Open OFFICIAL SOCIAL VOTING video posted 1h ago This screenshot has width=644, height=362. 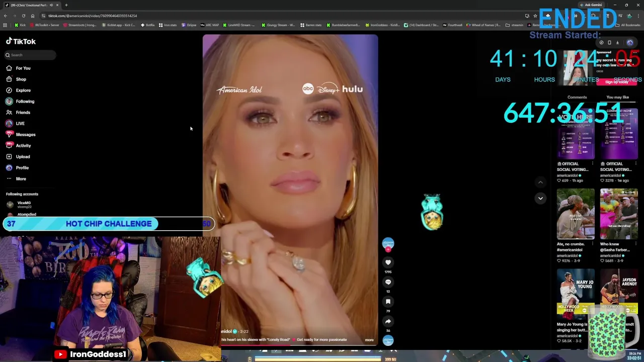[576, 133]
